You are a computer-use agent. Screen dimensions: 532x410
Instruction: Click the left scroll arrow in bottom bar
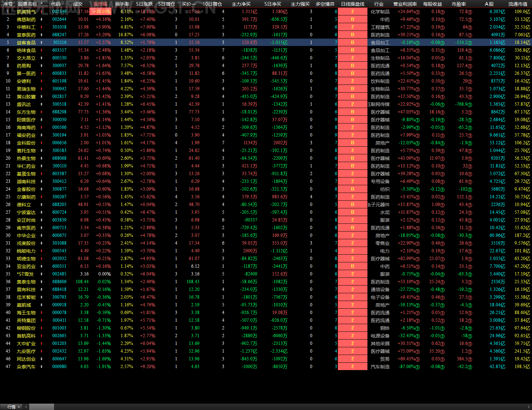coord(26,407)
